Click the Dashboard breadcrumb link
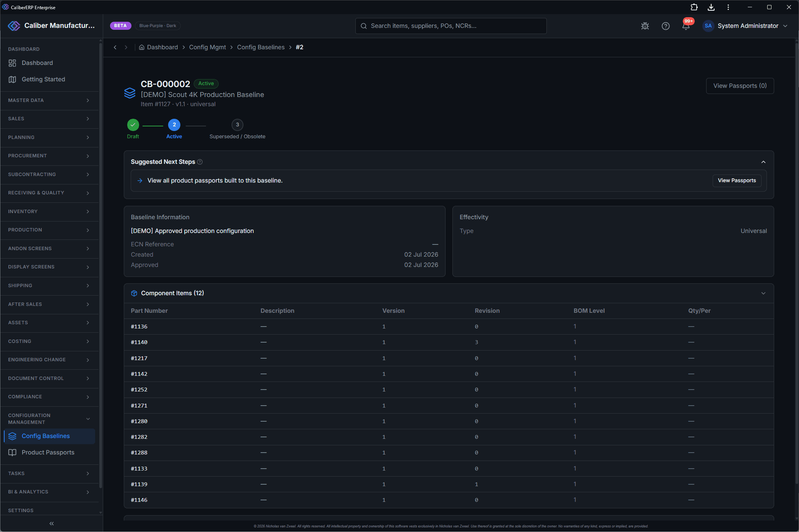Screen dimensions: 799x532 162,47
